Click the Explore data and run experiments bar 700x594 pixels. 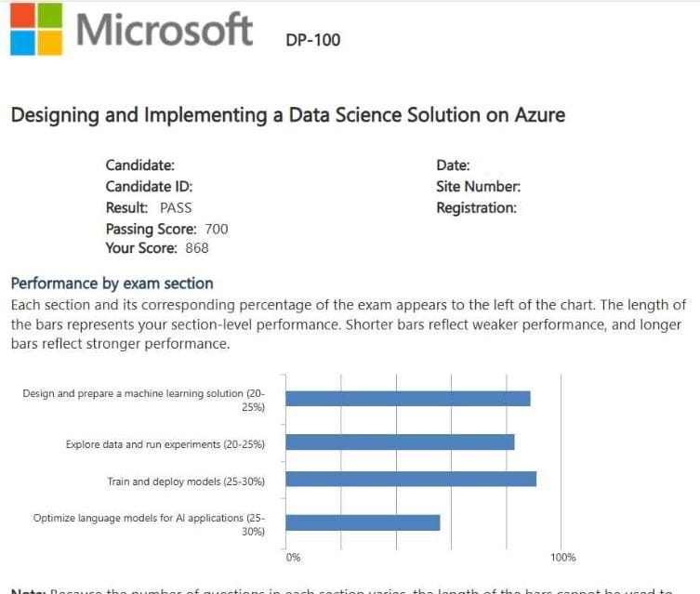pyautogui.click(x=400, y=442)
